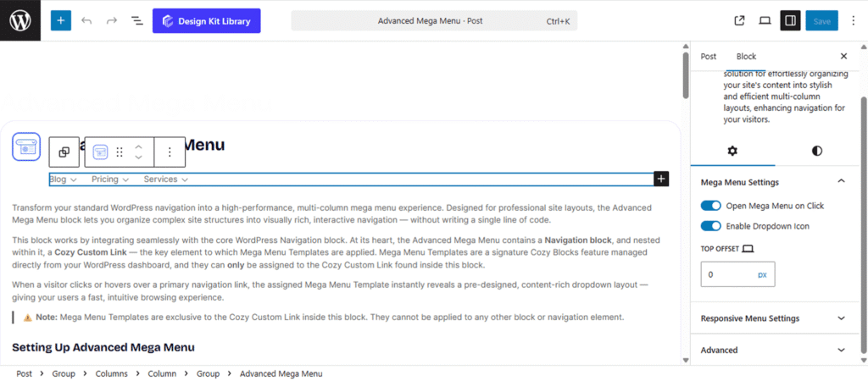Expand the Advanced panel
Image resolution: width=868 pixels, height=381 pixels.
coord(773,350)
